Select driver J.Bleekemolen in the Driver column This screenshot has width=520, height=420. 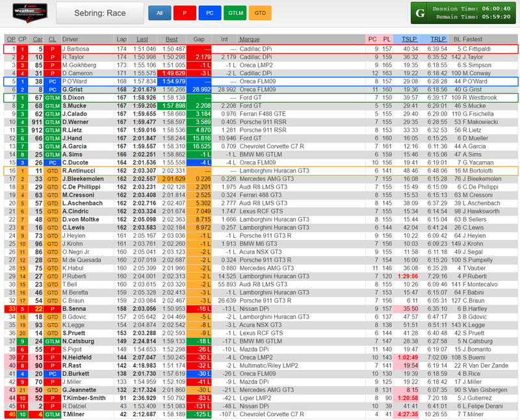pos(83,179)
